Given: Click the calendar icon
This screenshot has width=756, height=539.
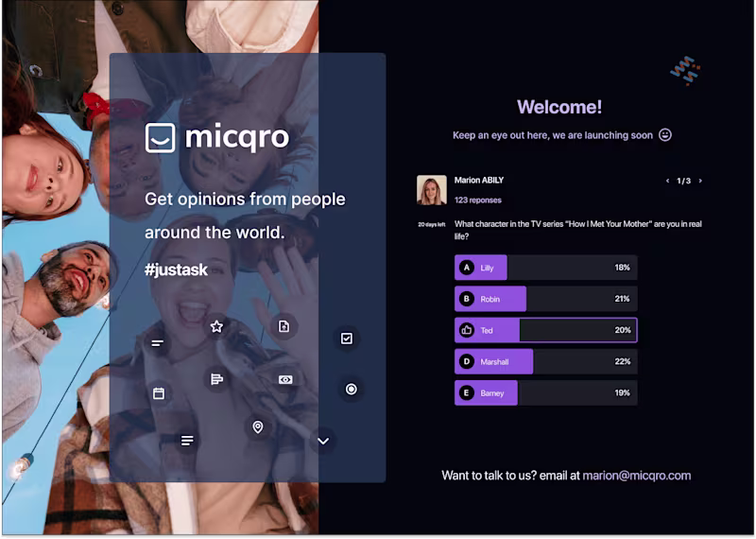Looking at the screenshot, I should (x=159, y=393).
